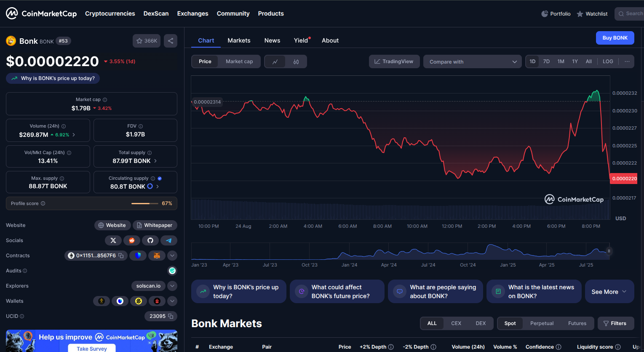Open the TradingView chart button
644x352 pixels.
point(394,61)
